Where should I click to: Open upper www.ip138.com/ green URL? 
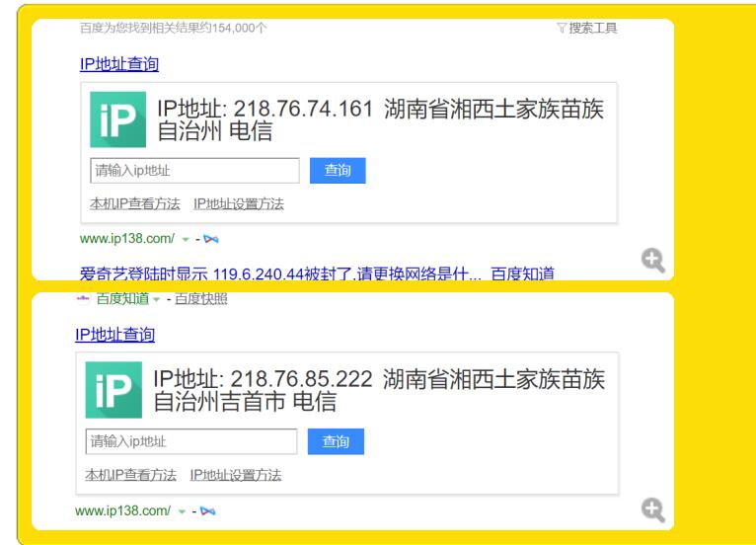coord(126,238)
